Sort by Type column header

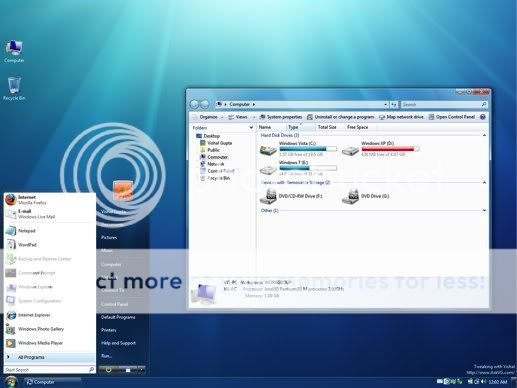[300, 127]
